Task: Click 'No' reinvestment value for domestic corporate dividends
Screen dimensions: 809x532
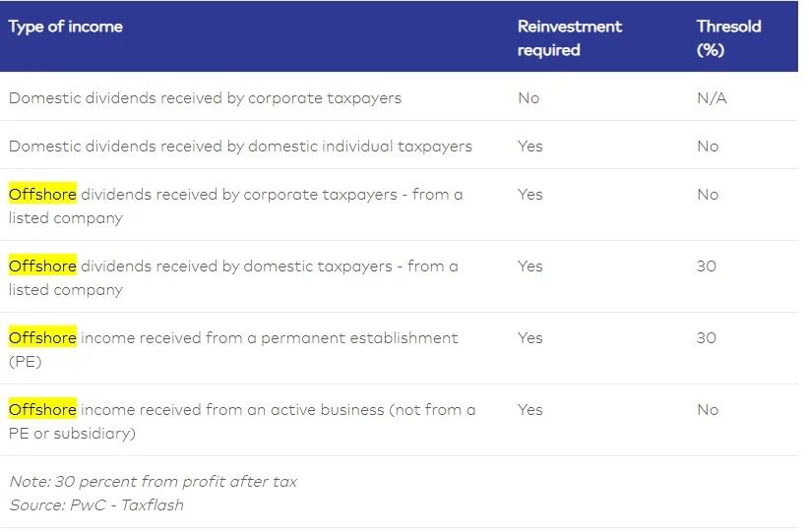Action: tap(529, 98)
